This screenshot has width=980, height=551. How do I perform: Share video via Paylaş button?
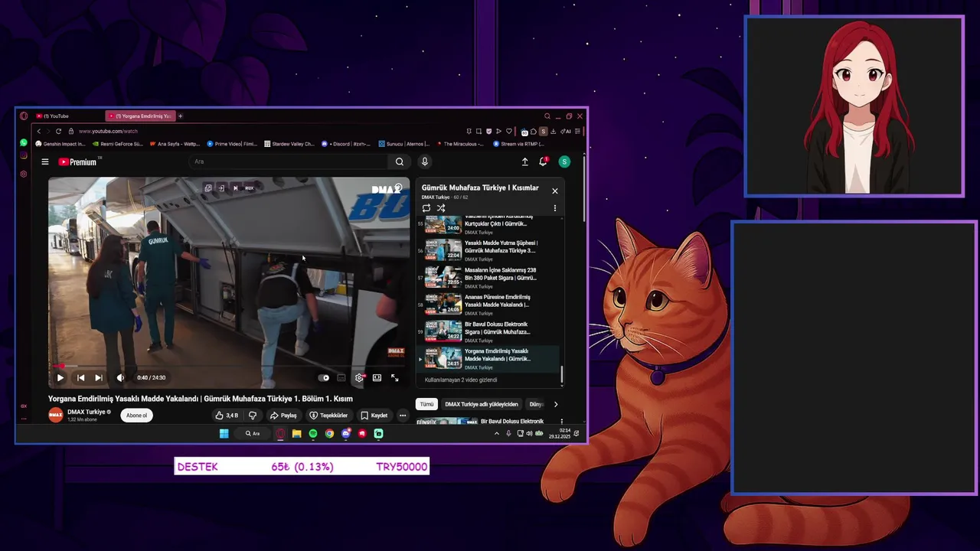[x=283, y=416]
